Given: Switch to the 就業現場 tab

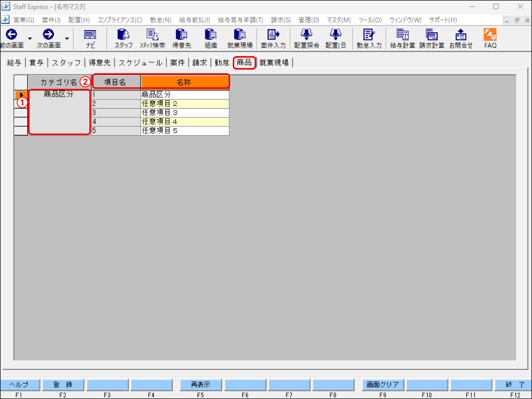Looking at the screenshot, I should [x=274, y=62].
